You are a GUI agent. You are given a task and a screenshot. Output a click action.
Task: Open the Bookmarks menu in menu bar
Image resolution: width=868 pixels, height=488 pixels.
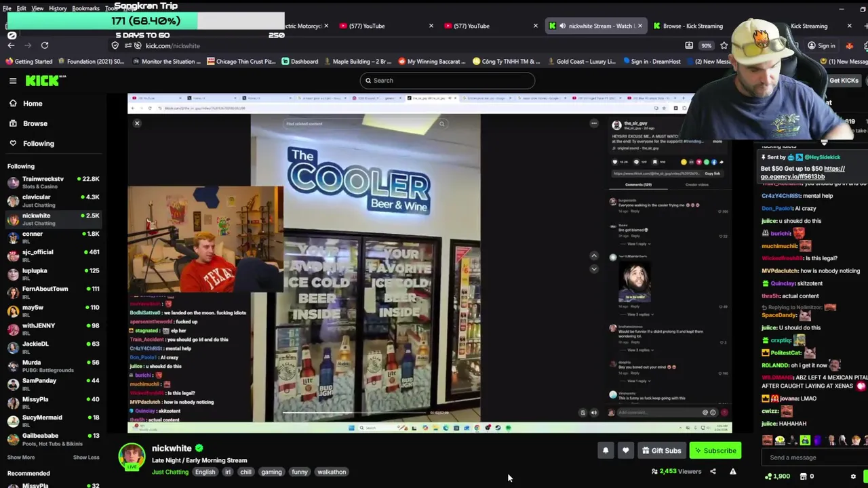[85, 8]
